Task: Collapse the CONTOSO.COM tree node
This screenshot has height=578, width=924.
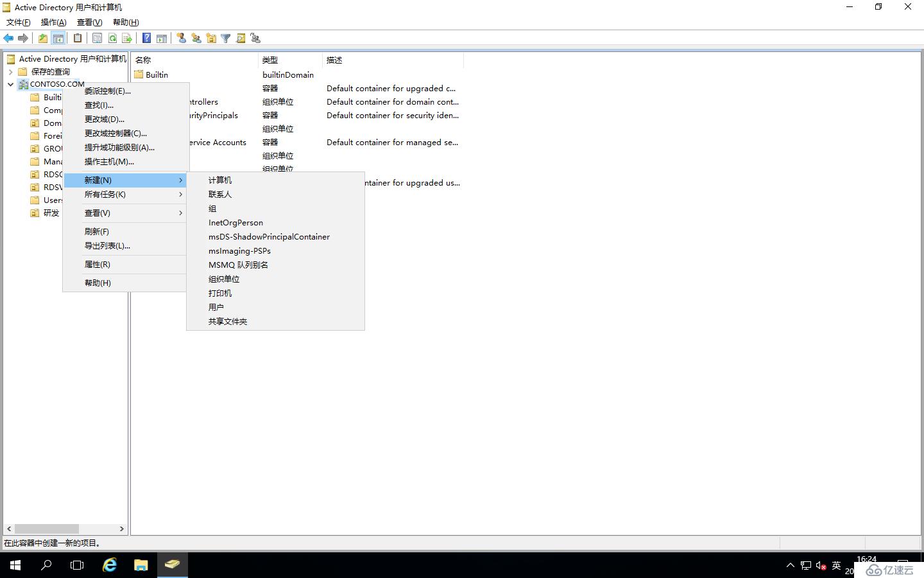Action: [10, 84]
